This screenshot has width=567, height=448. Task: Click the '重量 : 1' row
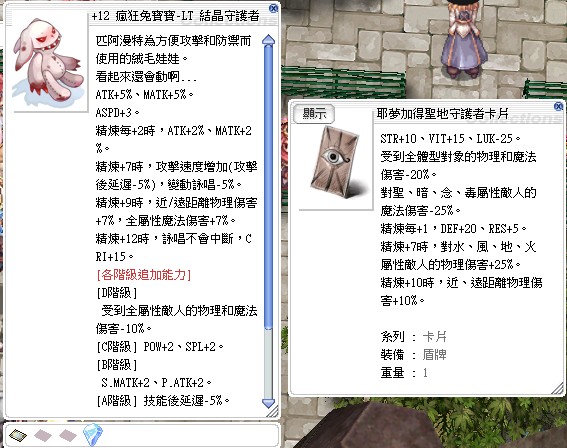point(404,373)
